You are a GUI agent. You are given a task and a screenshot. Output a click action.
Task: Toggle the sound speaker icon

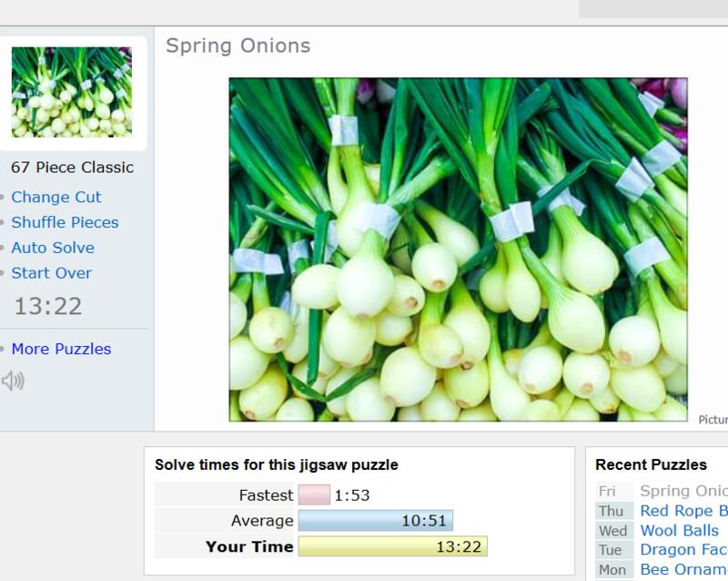tap(13, 382)
